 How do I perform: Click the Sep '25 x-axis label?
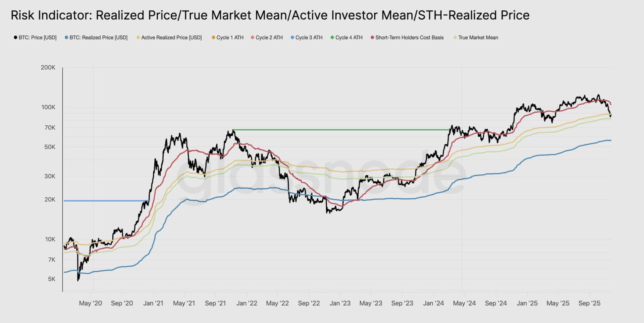point(589,303)
